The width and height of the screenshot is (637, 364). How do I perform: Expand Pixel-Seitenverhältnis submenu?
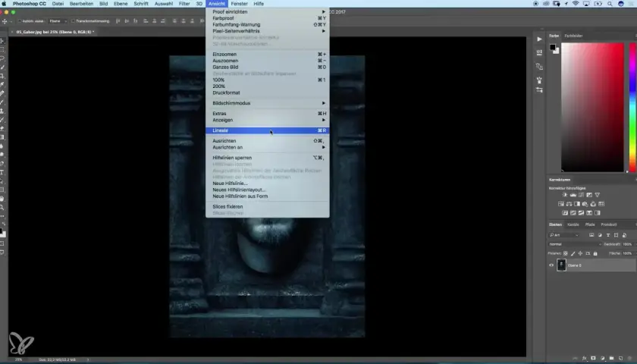(x=267, y=31)
